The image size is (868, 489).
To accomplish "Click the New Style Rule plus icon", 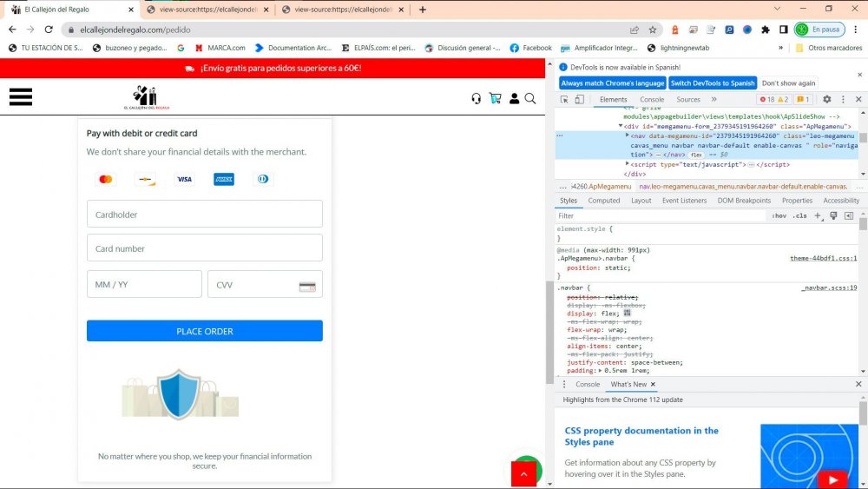I will pos(819,216).
